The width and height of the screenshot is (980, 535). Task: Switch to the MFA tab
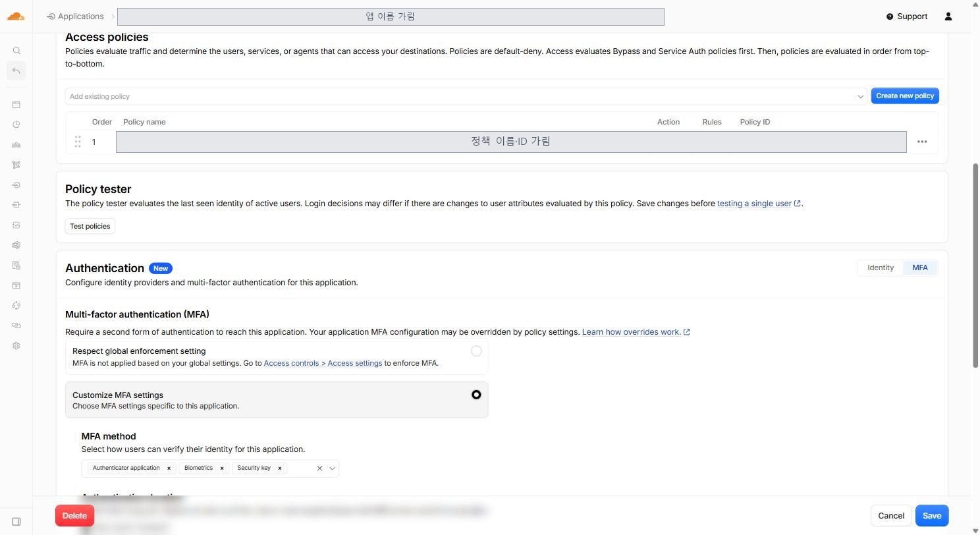(x=919, y=267)
